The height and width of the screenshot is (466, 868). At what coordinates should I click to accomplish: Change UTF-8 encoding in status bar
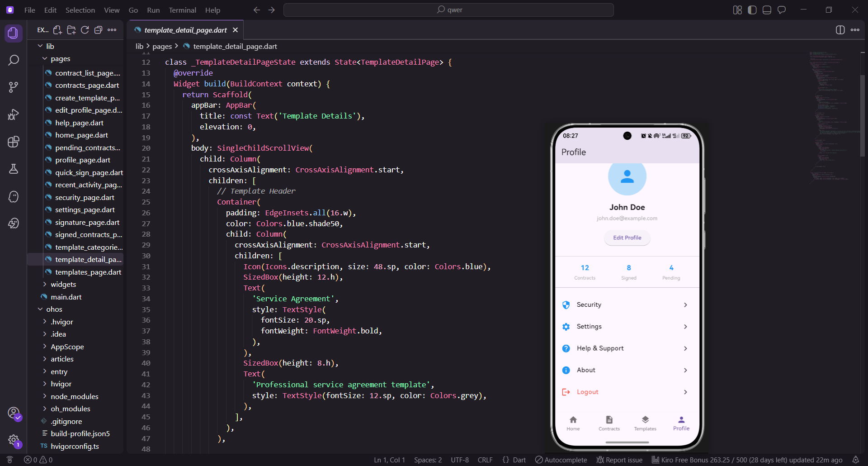pyautogui.click(x=460, y=460)
